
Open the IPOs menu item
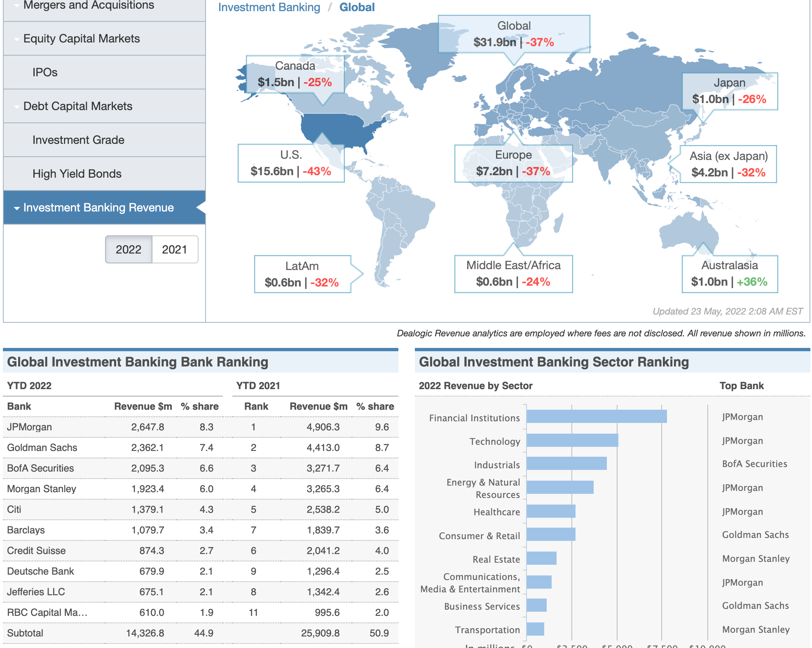[x=45, y=73]
